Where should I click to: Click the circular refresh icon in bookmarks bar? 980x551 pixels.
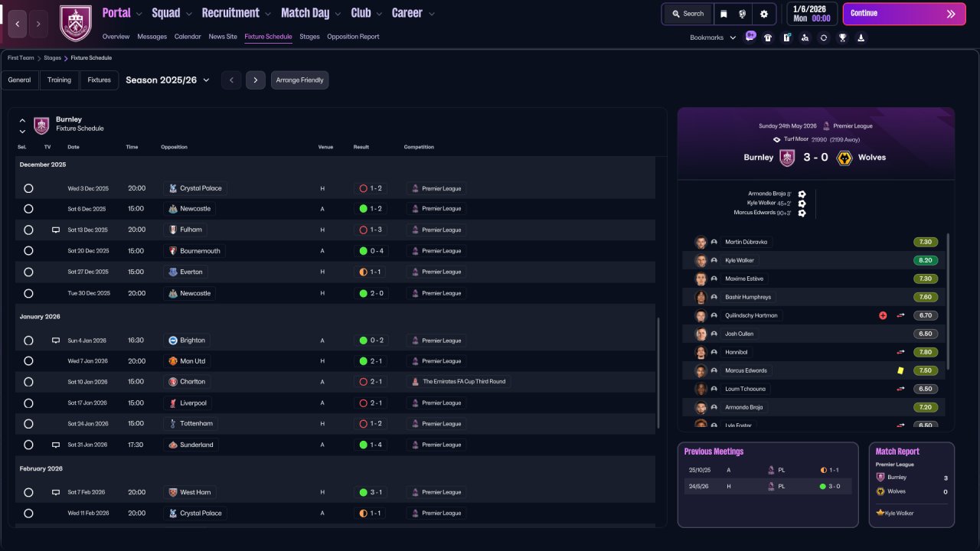point(824,37)
